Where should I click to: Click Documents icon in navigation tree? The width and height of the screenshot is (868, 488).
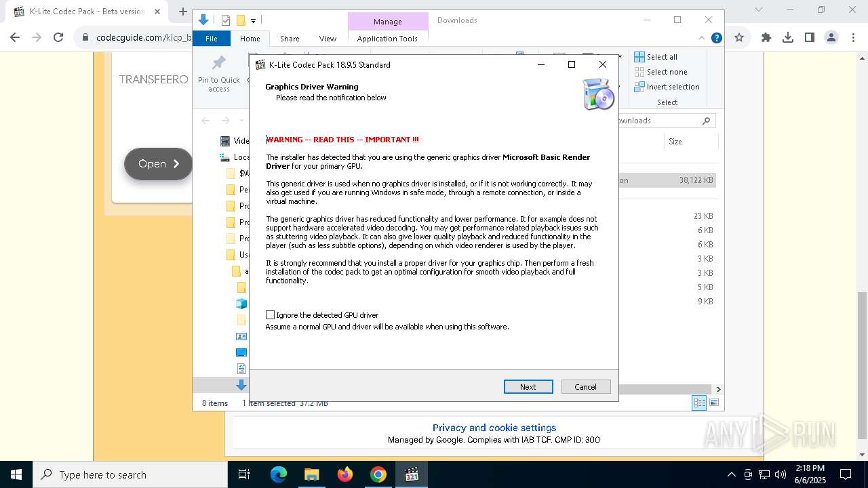[x=241, y=369]
